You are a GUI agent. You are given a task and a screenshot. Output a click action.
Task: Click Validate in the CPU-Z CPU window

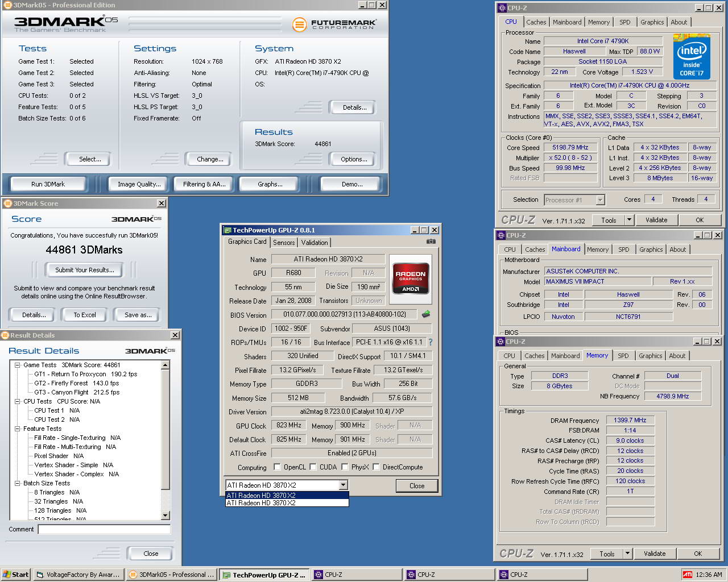coord(656,220)
